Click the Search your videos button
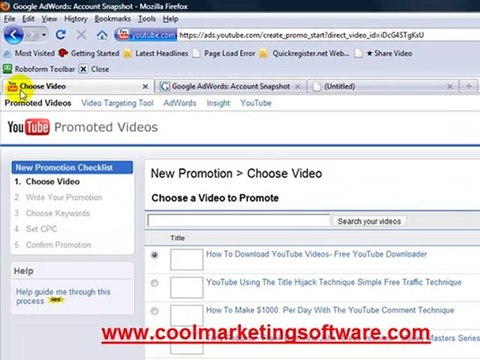The image size is (480, 360). coord(369,221)
